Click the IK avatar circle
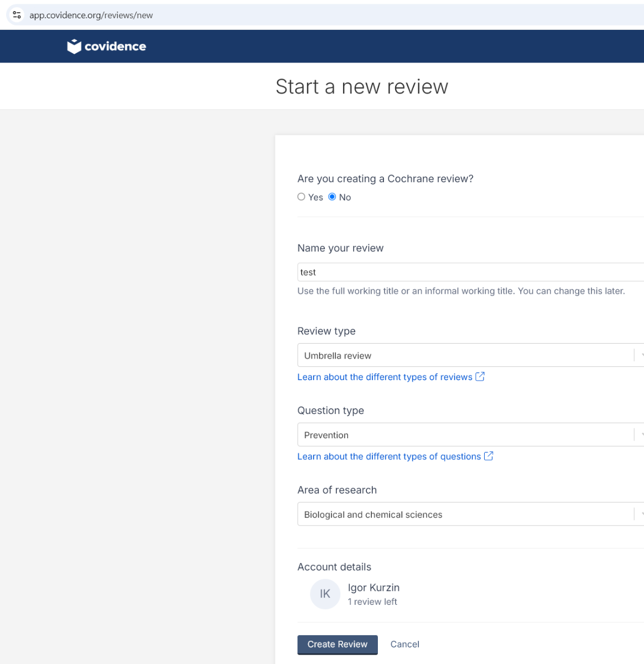The height and width of the screenshot is (664, 644). (325, 594)
